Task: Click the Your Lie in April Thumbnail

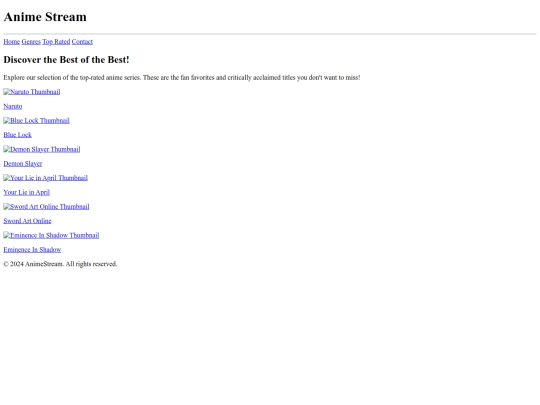Action: pos(45,178)
